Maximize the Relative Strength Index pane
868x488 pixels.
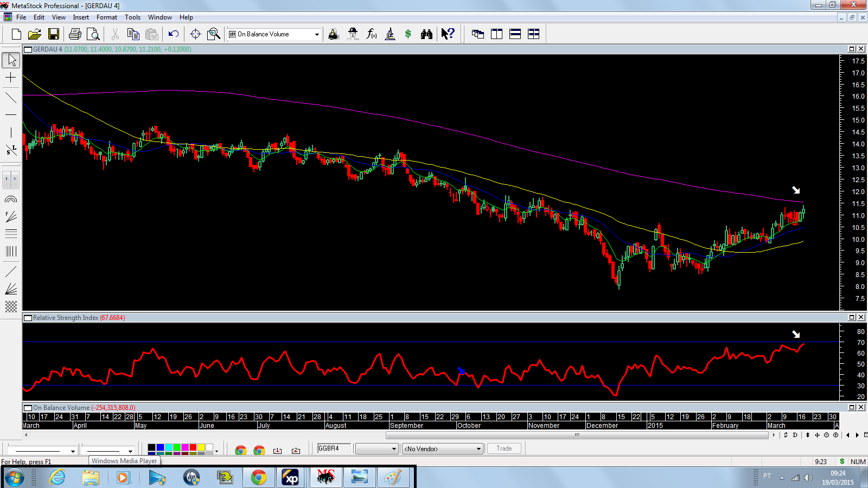852,317
